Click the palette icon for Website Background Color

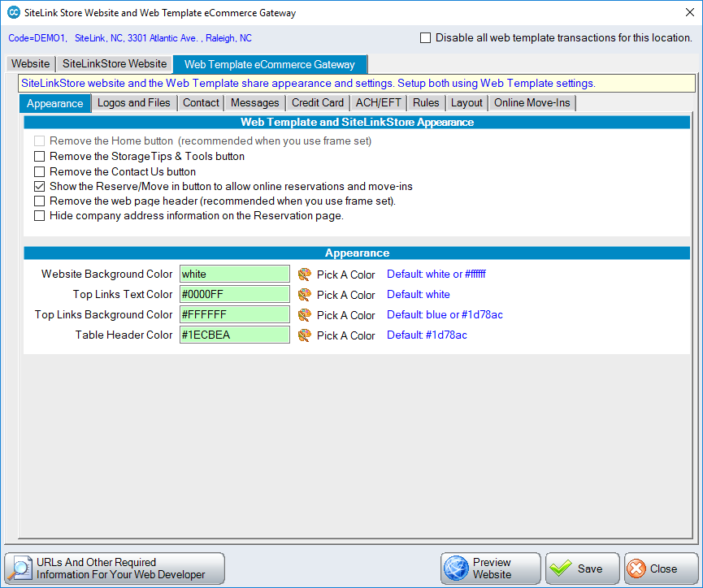tap(305, 275)
